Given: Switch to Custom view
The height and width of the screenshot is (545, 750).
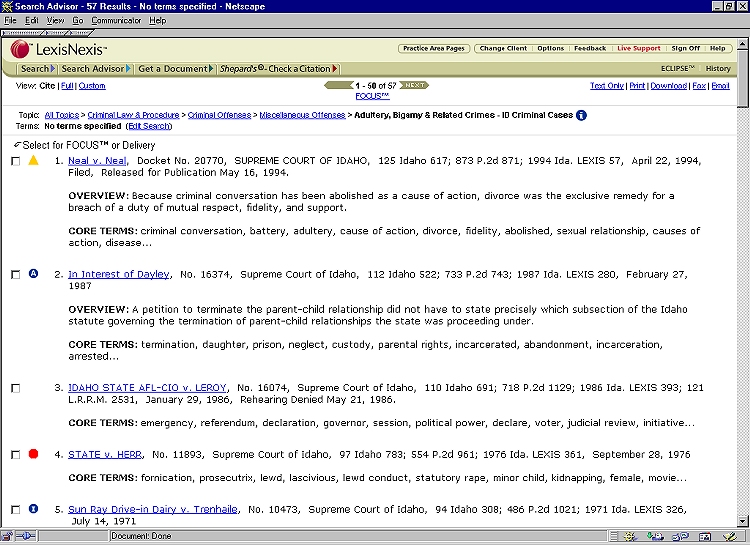Looking at the screenshot, I should [x=92, y=86].
